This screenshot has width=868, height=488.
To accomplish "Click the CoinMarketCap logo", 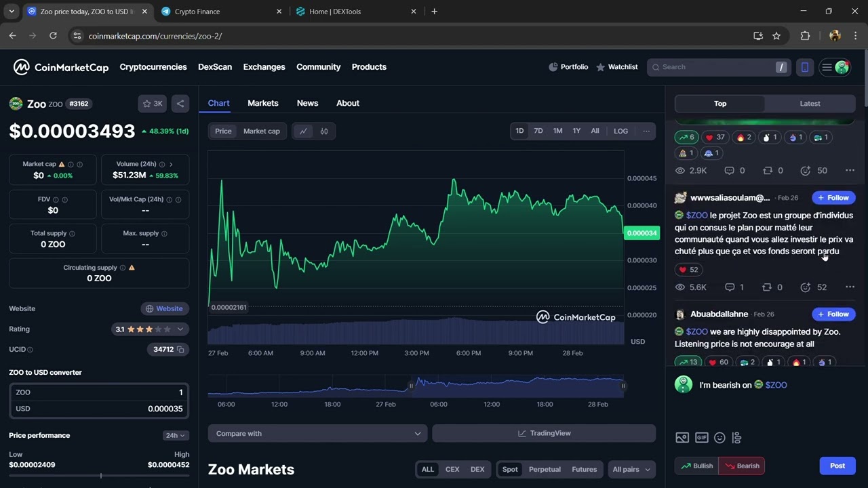I will click(61, 67).
